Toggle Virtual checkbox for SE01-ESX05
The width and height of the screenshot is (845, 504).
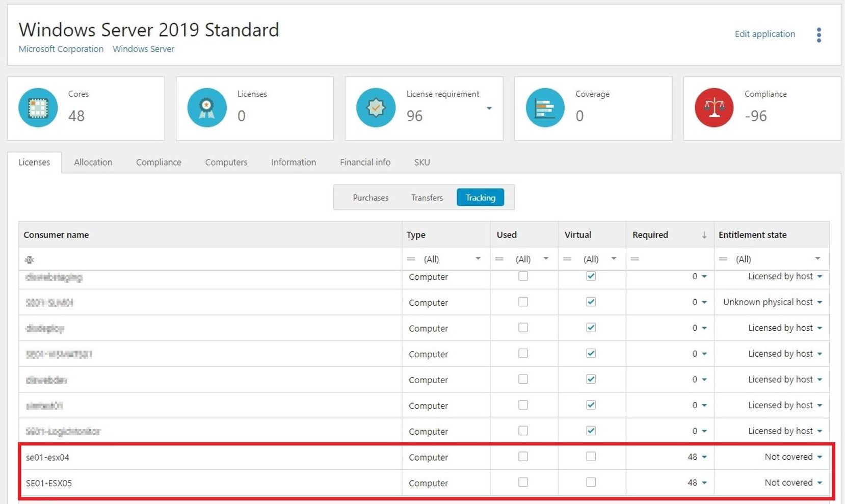[591, 482]
